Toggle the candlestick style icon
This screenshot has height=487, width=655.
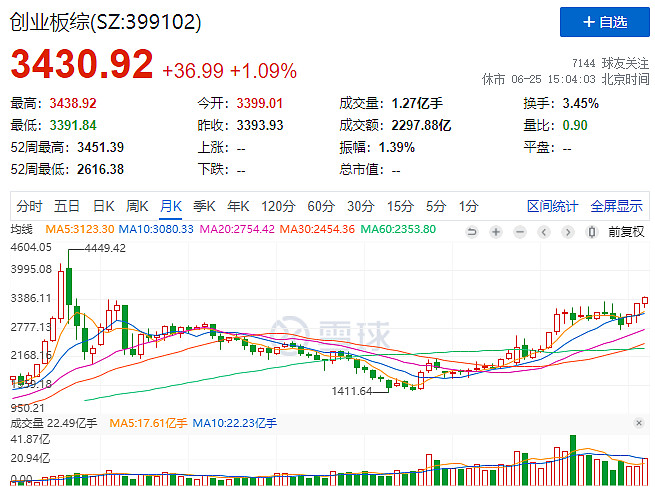(592, 232)
